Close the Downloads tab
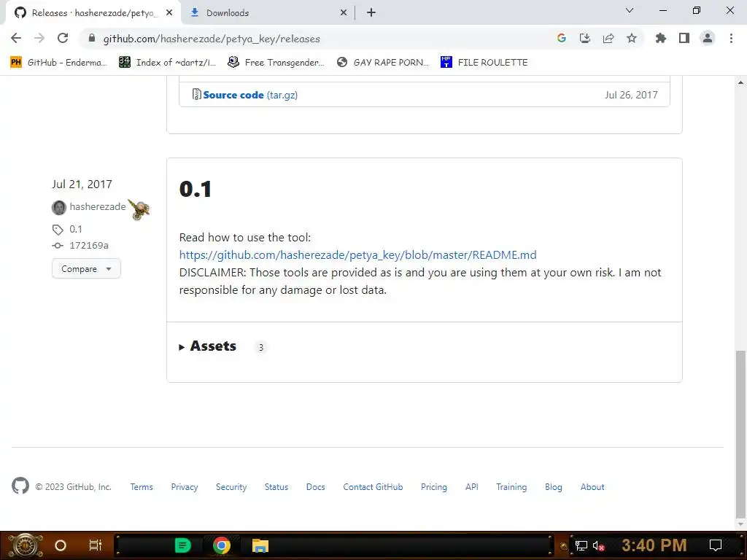 (344, 13)
